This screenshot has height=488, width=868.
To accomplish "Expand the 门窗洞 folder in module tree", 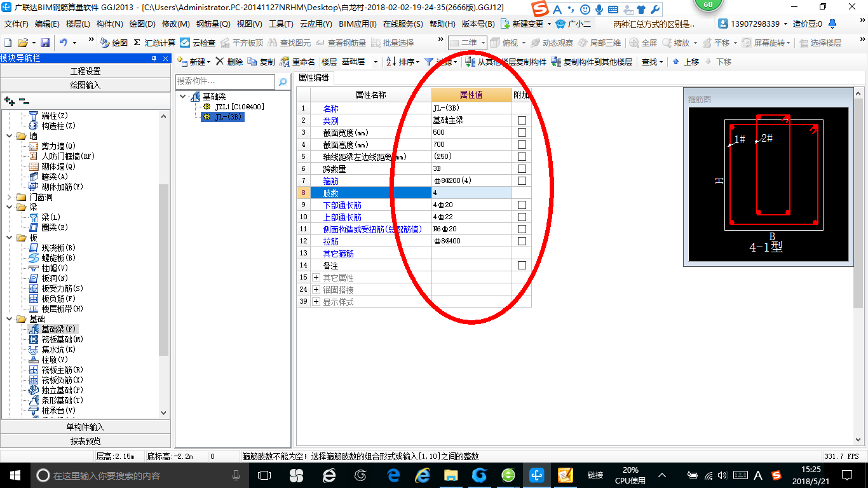I will 10,197.
